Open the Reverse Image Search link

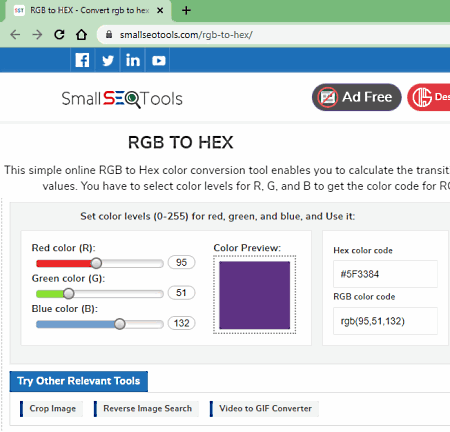pos(147,409)
